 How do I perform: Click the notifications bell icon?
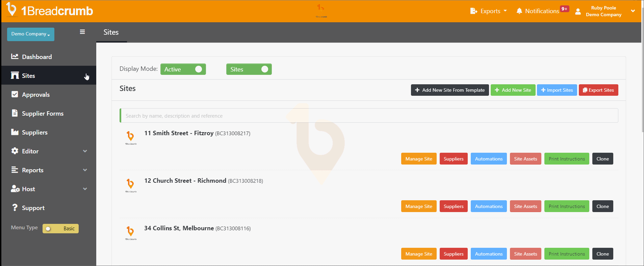(519, 11)
